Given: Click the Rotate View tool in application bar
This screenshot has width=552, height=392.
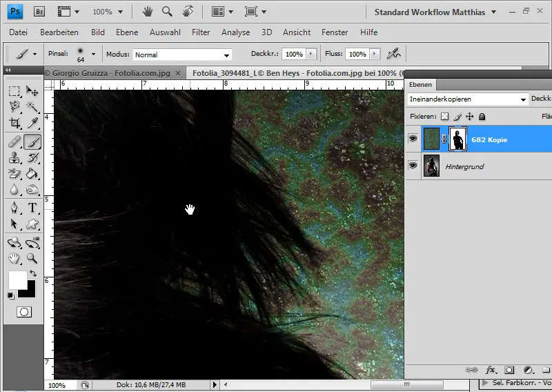Looking at the screenshot, I should [x=188, y=12].
